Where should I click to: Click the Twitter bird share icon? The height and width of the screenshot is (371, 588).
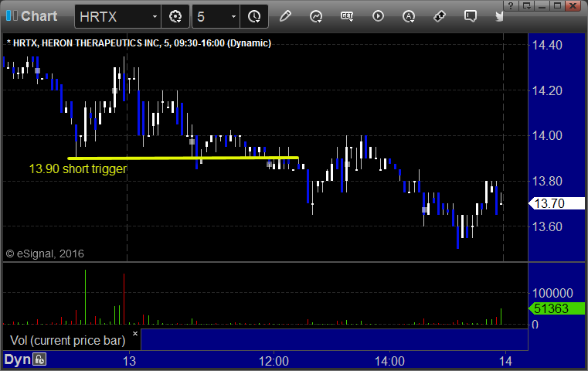coord(499,16)
